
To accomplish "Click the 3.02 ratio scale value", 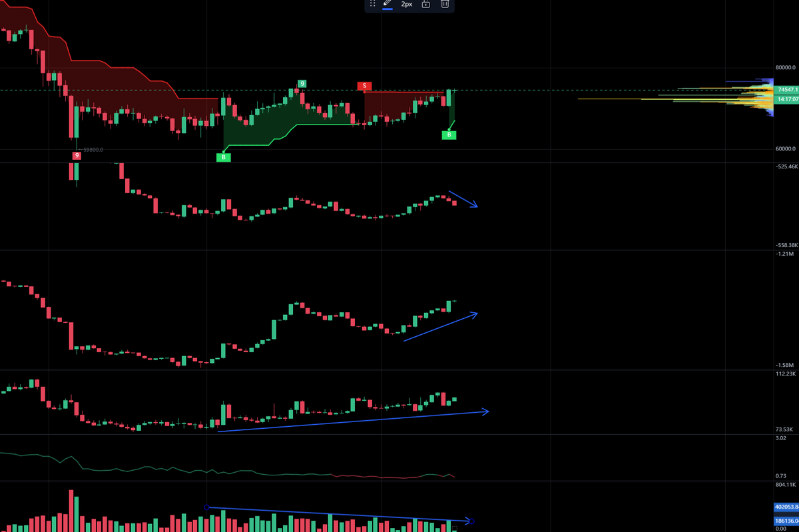I will [781, 438].
